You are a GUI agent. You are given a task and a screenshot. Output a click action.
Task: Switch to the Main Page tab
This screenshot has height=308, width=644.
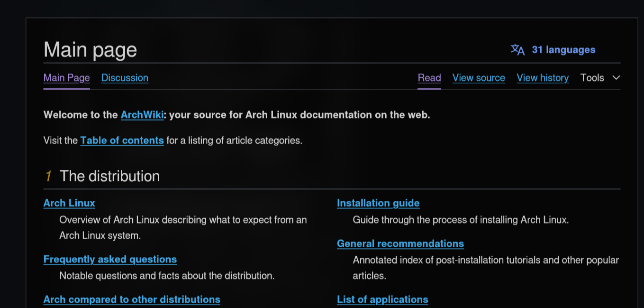[66, 78]
